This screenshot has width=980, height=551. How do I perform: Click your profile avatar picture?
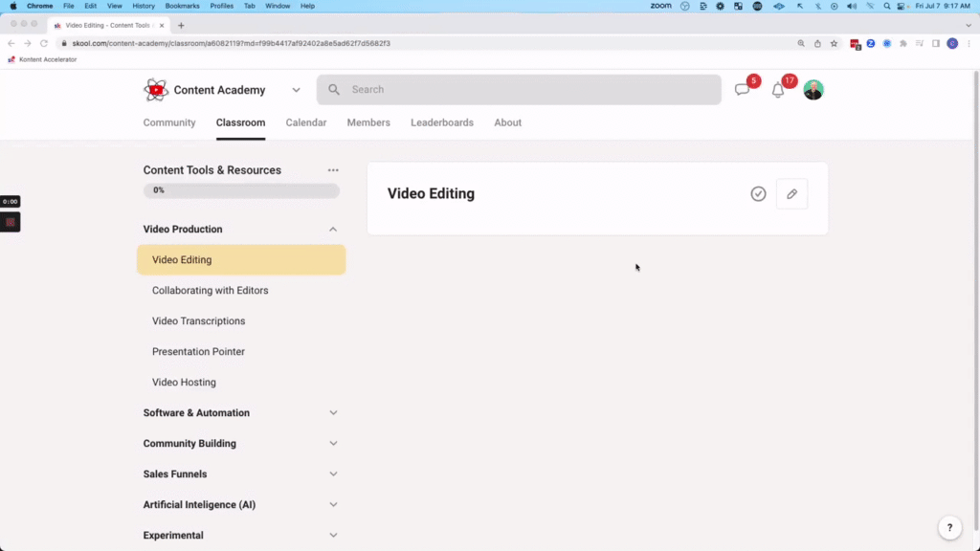pos(813,89)
